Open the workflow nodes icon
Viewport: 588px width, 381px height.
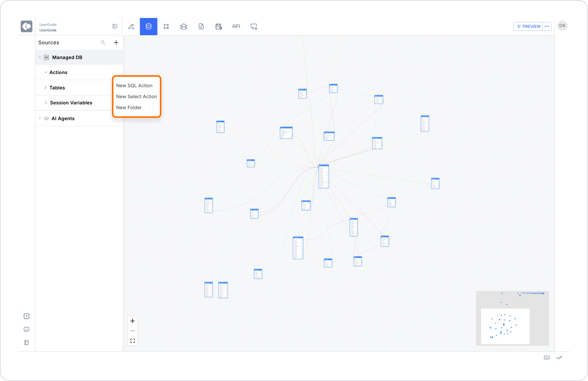166,27
